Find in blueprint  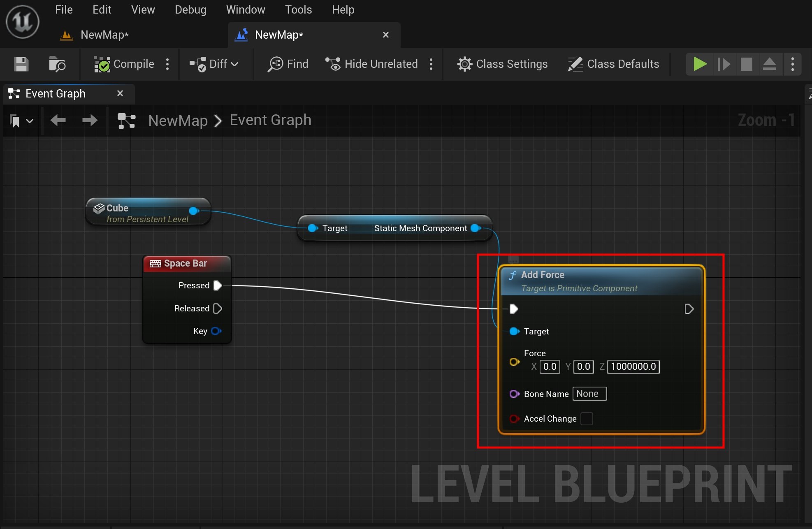(x=288, y=64)
